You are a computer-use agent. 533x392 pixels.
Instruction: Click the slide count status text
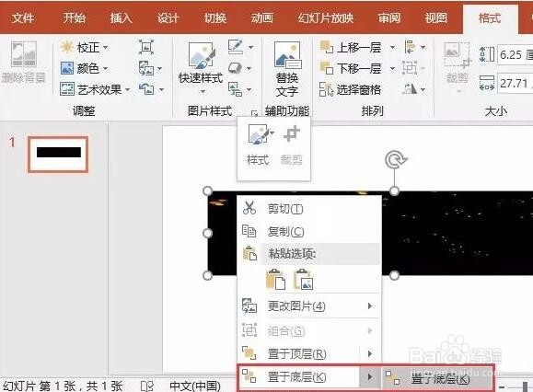(x=63, y=386)
